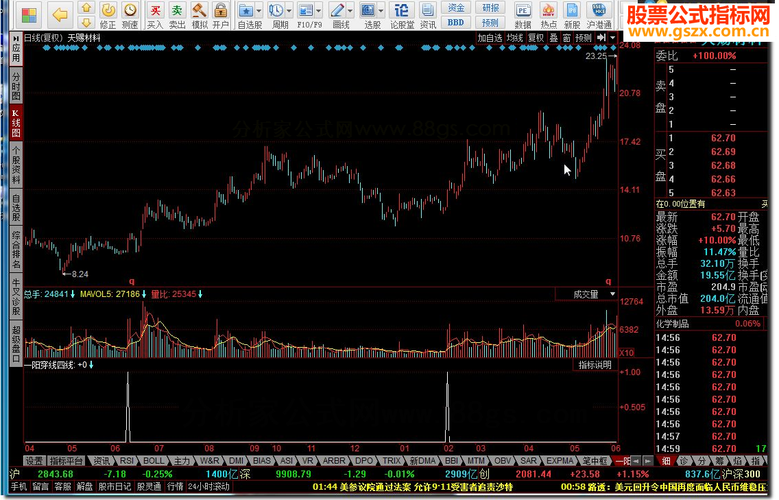Go back with the yellow left arrow
This screenshot has width=779, height=500.
60,15
